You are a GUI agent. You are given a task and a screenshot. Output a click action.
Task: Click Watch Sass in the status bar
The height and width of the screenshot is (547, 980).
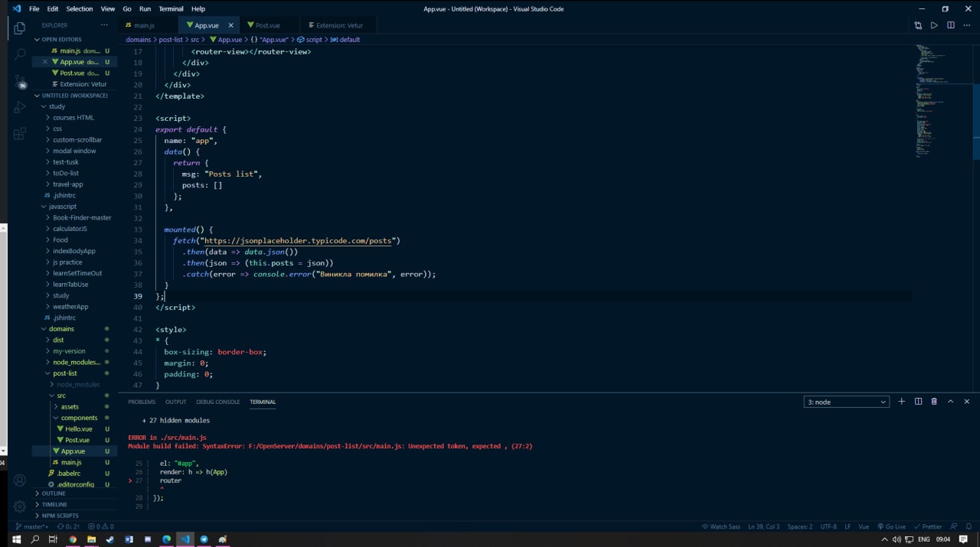[721, 526]
